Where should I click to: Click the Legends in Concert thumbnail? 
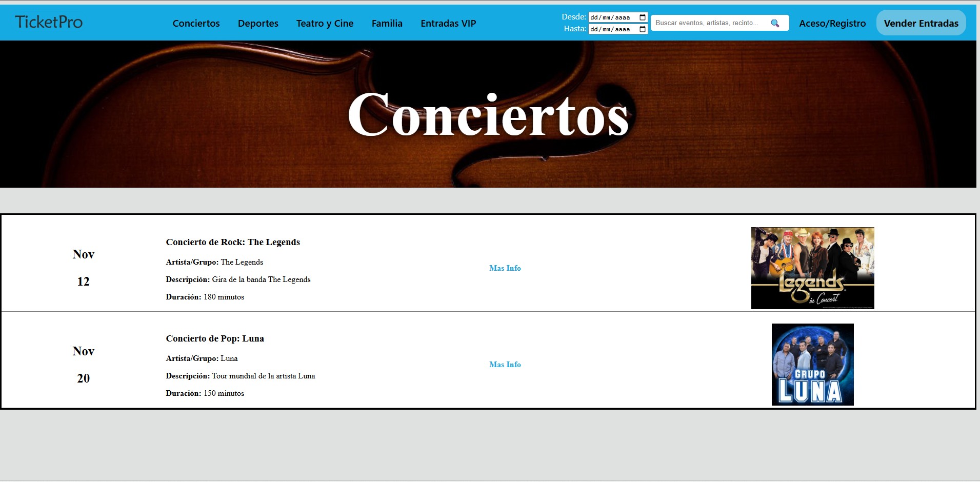[x=812, y=268]
